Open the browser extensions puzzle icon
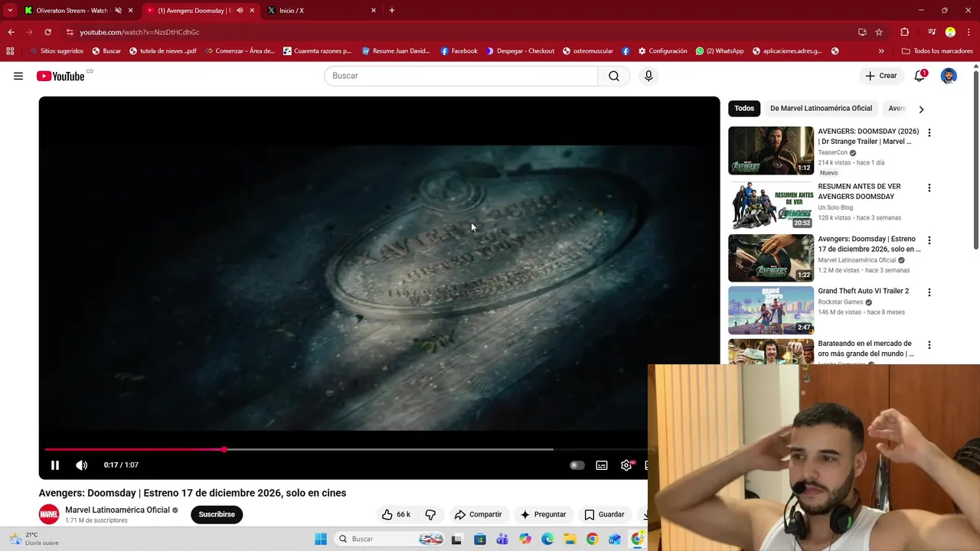This screenshot has width=980, height=551. click(x=904, y=32)
